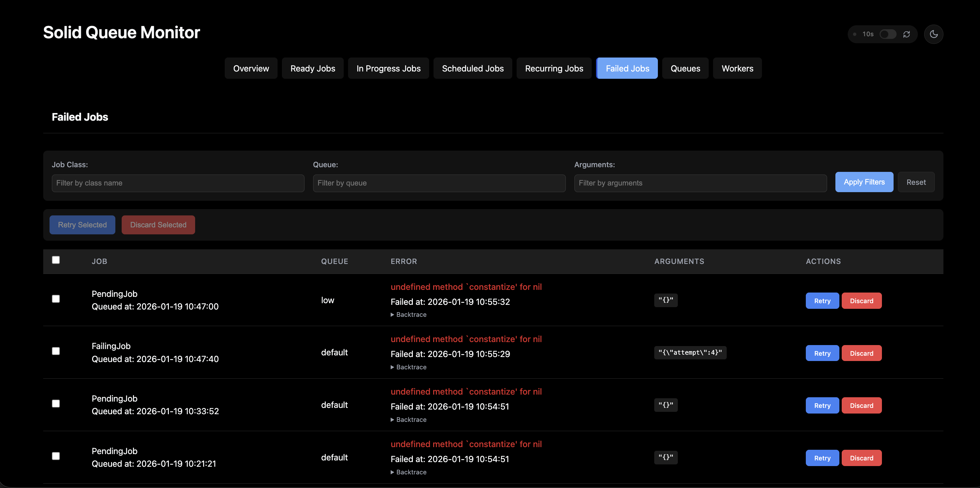Image resolution: width=980 pixels, height=488 pixels.
Task: Expand Backtrace for the low queue job
Action: tap(409, 314)
